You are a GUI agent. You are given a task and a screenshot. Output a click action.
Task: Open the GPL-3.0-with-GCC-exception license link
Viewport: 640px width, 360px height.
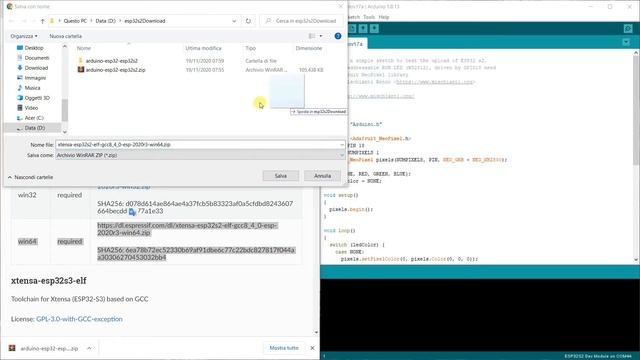[79, 319]
